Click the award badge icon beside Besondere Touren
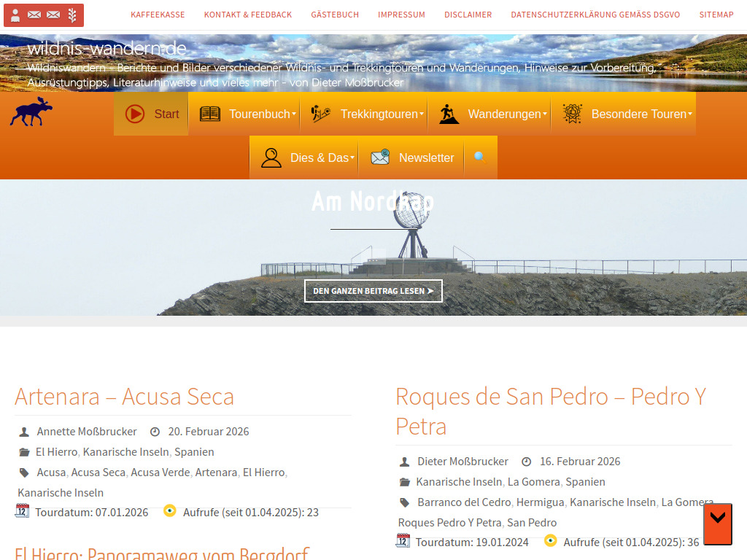Screen dimensions: 747x560 tap(572, 114)
